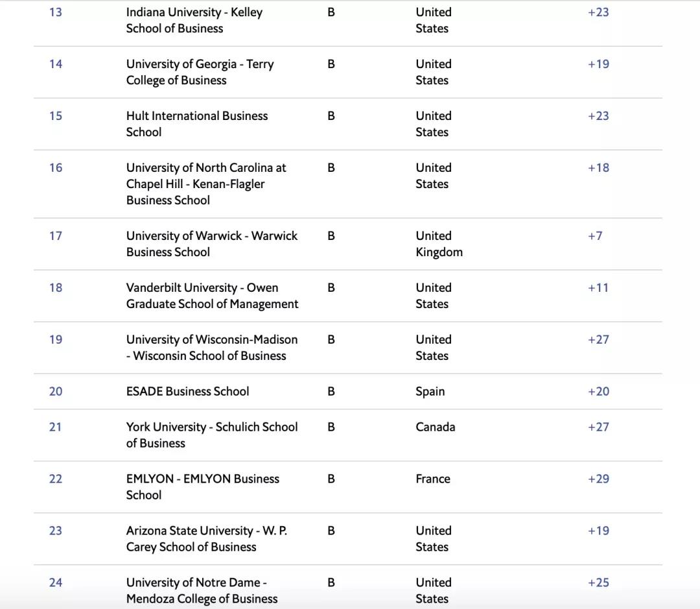
Task: Select University of Warwick Business School
Action: 211,244
